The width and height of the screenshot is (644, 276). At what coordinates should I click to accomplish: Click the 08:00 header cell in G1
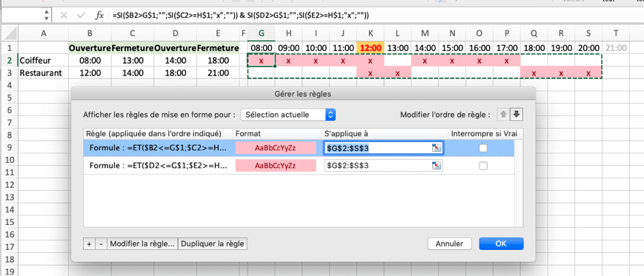point(261,48)
